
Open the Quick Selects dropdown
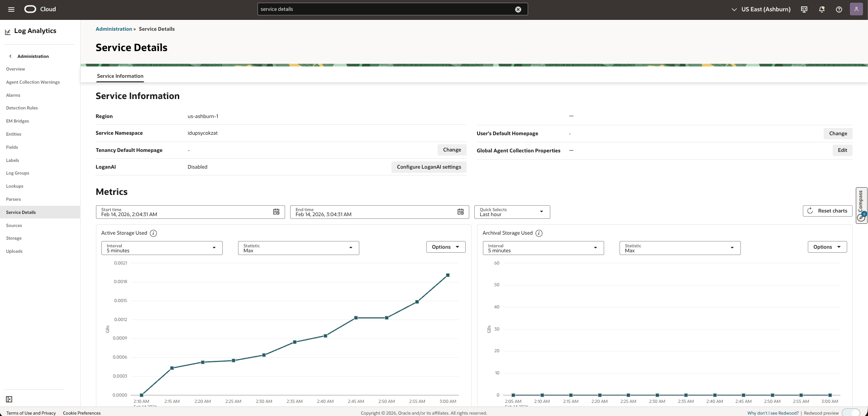click(541, 211)
